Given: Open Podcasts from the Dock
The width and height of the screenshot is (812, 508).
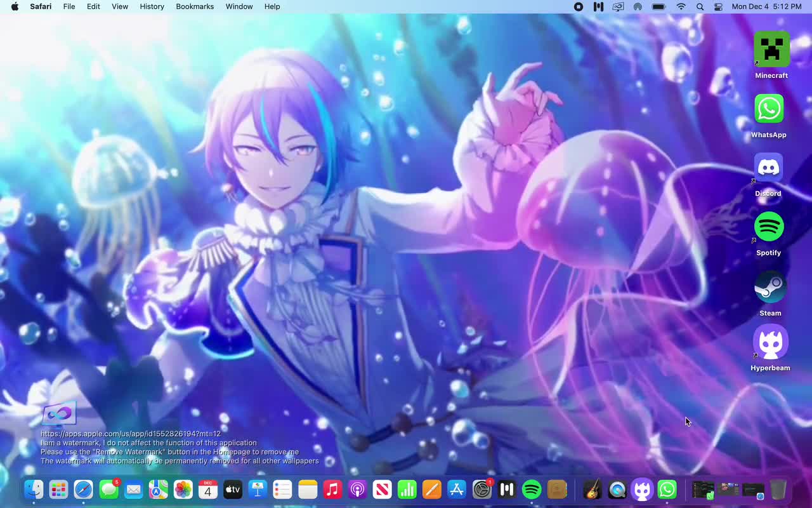Looking at the screenshot, I should (357, 490).
